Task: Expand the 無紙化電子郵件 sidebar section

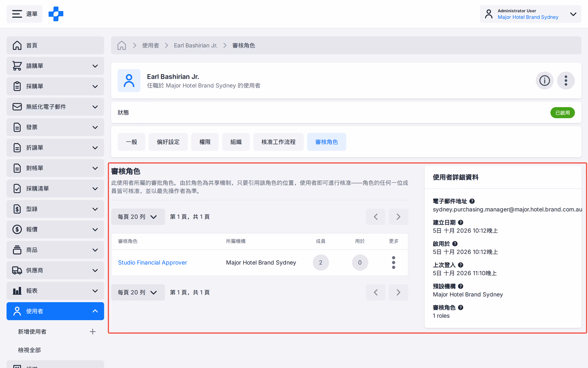Action: [x=55, y=107]
